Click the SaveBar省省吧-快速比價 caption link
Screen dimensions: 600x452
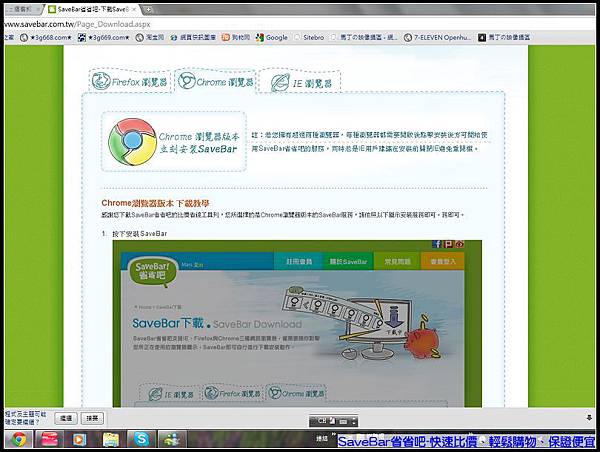click(466, 441)
